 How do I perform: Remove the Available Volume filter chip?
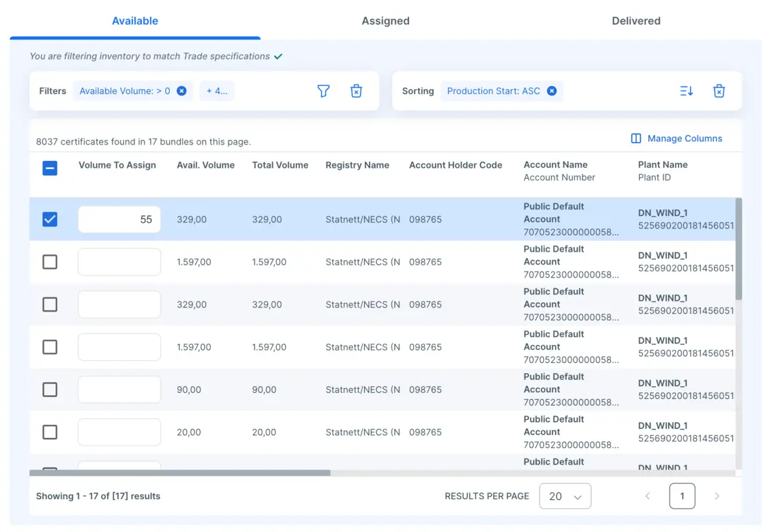181,91
